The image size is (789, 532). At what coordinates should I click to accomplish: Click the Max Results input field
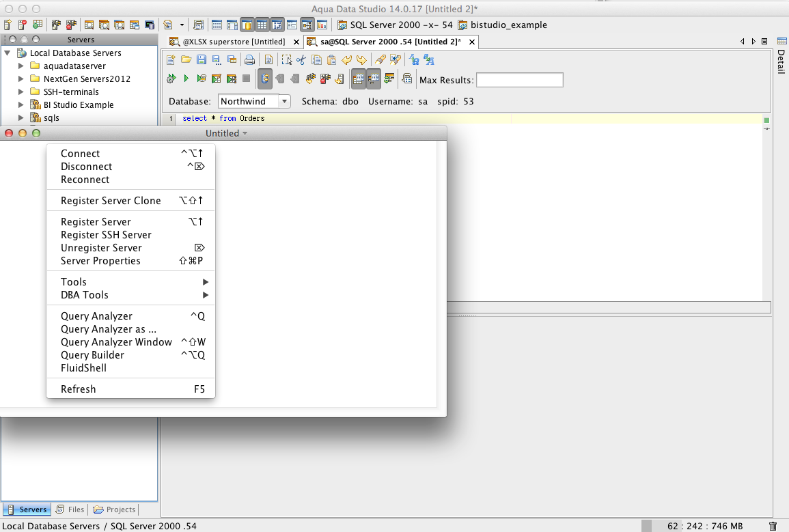[520, 80]
